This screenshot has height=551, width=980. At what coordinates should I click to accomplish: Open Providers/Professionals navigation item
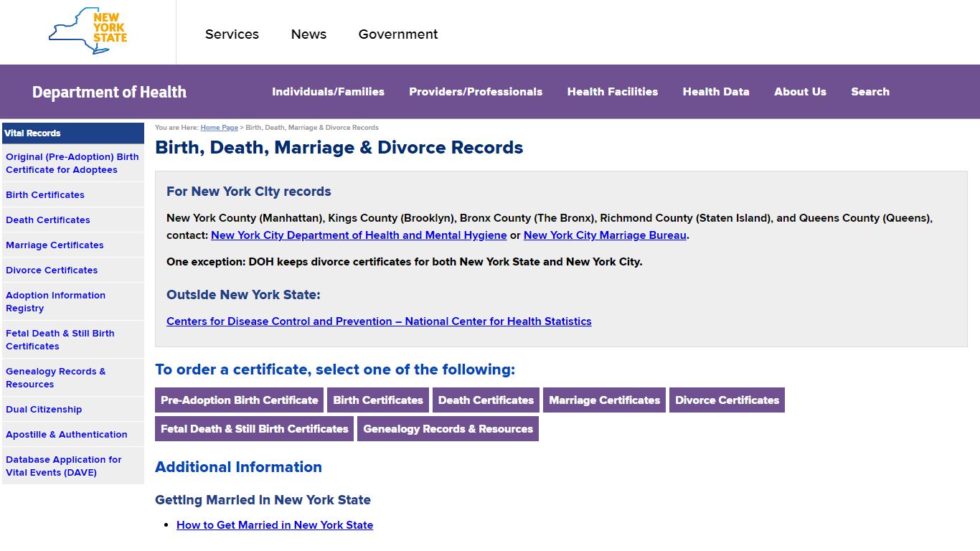click(476, 92)
